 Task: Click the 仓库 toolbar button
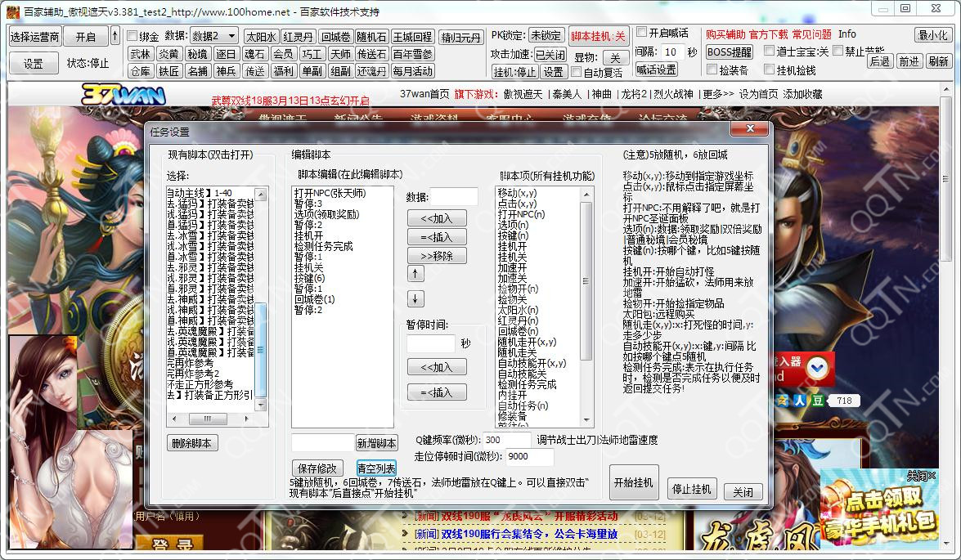tap(141, 71)
